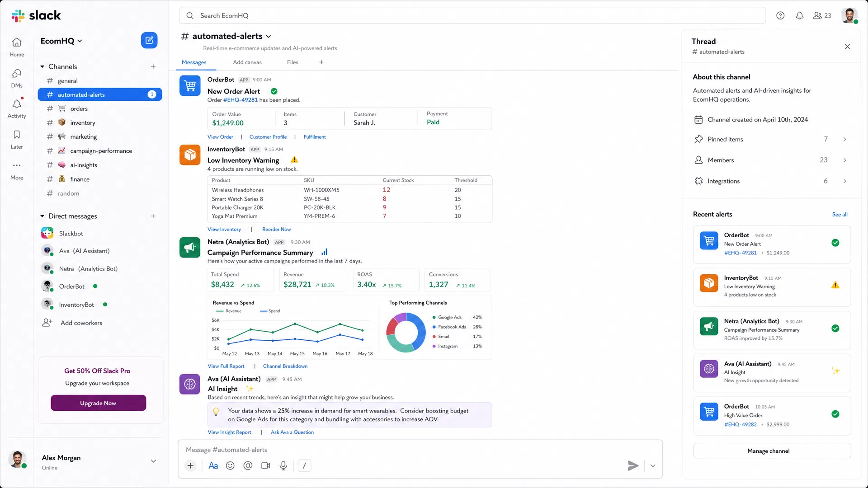
Task: Open order link #EHQ-49281 in message
Action: (x=240, y=100)
